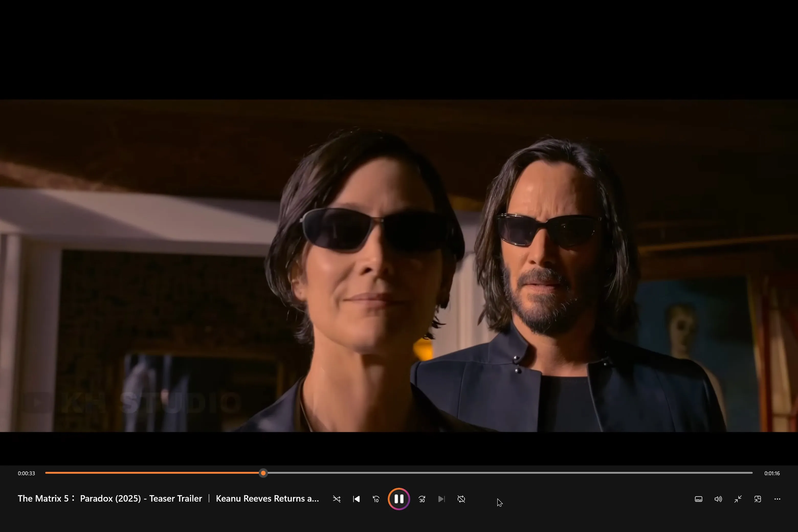Open the more options menu
798x532 pixels.
click(x=777, y=499)
